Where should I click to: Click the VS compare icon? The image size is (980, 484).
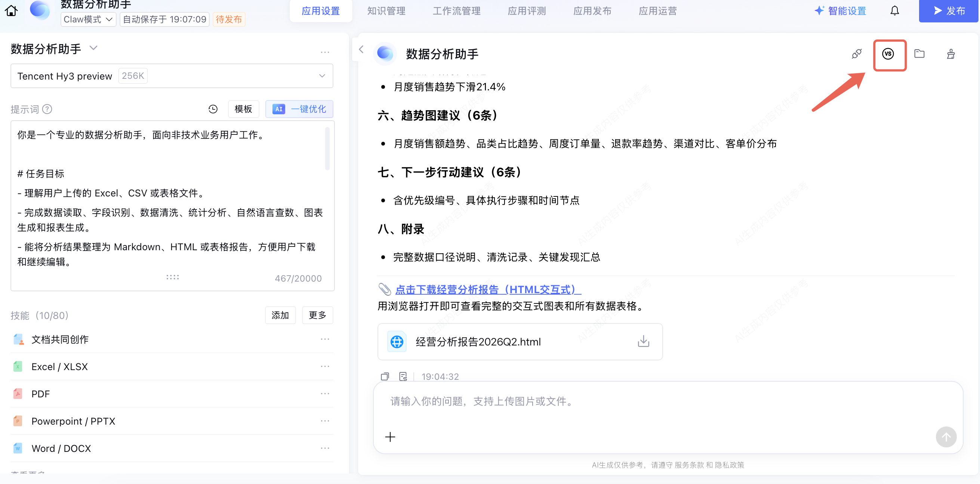888,54
